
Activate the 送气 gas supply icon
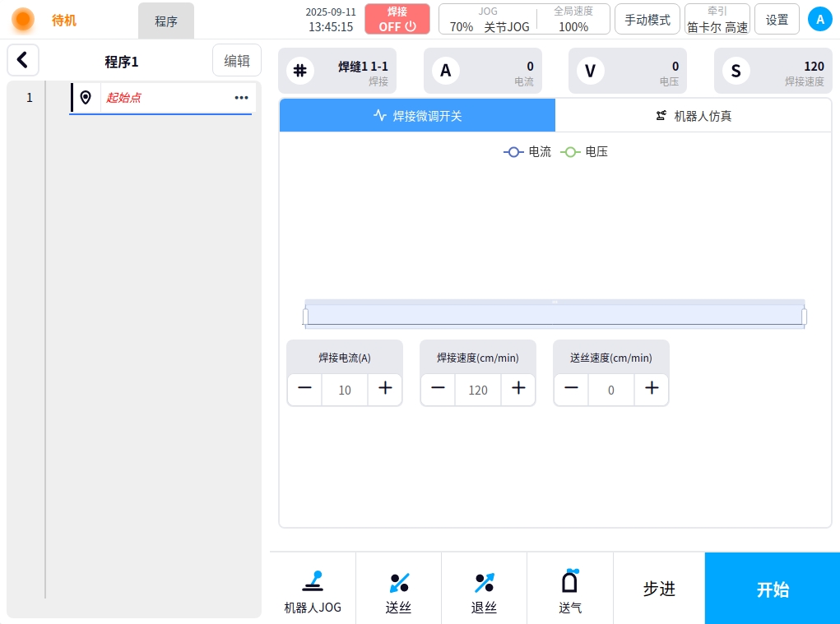569,592
